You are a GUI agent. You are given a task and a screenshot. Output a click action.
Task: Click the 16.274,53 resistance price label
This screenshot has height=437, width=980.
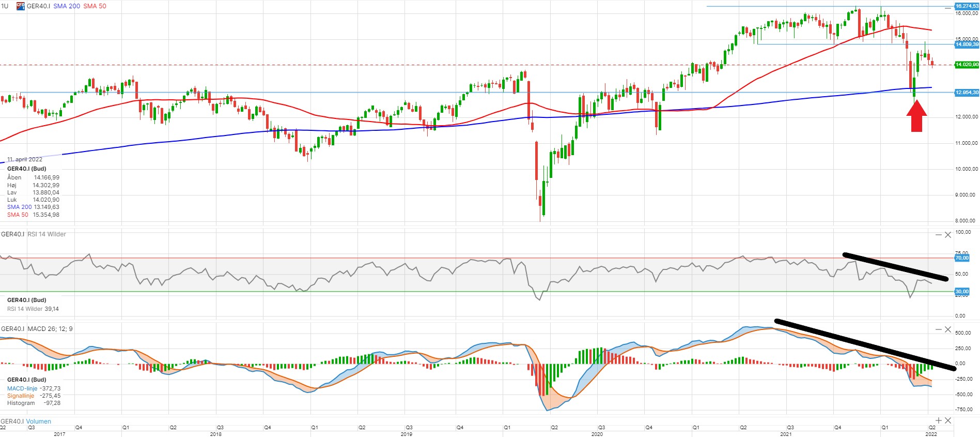967,6
